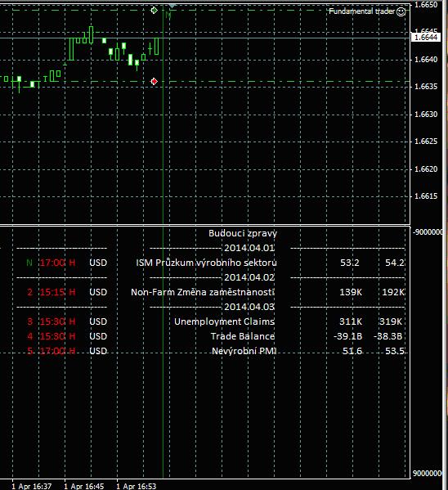Viewport: 448px width, 490px height.
Task: Click the 1 Apr 16:45 time axis label
Action: pos(83,486)
